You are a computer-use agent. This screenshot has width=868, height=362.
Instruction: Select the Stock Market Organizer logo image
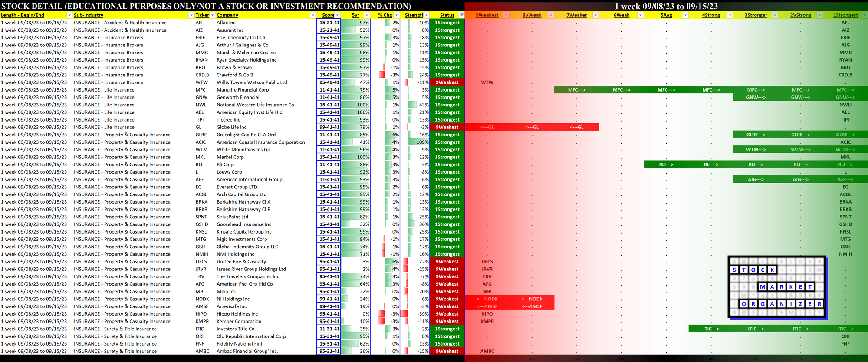click(777, 287)
